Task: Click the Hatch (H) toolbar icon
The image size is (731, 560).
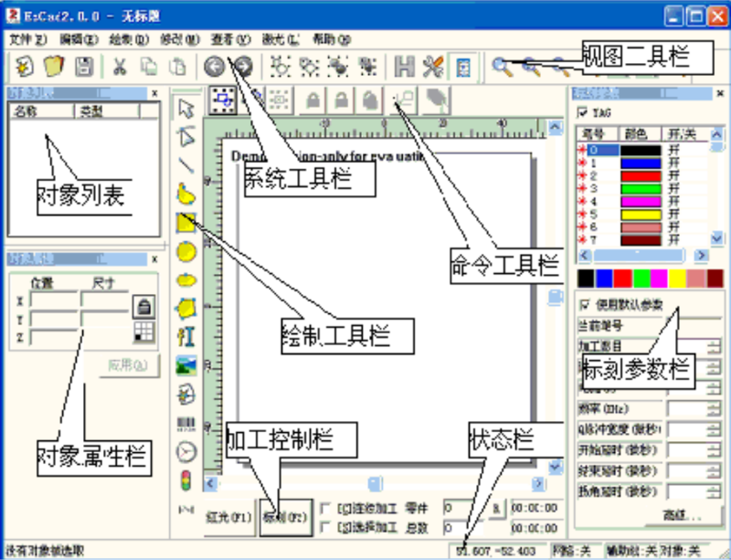Action: click(x=402, y=66)
